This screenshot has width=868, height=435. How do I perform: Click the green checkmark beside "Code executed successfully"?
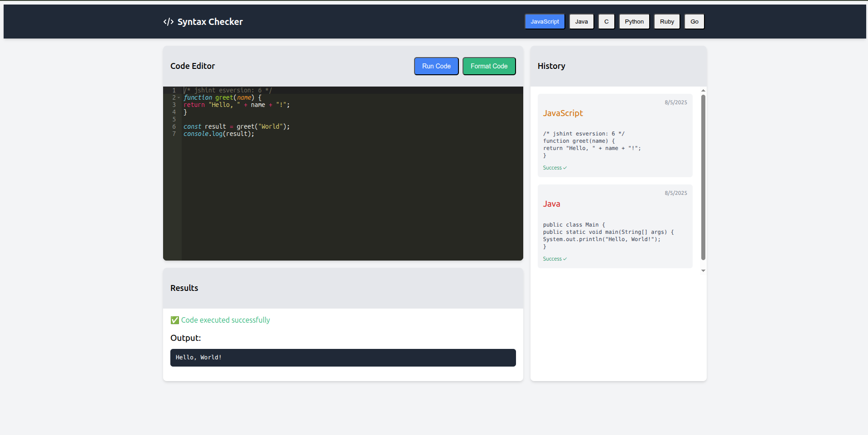point(175,320)
